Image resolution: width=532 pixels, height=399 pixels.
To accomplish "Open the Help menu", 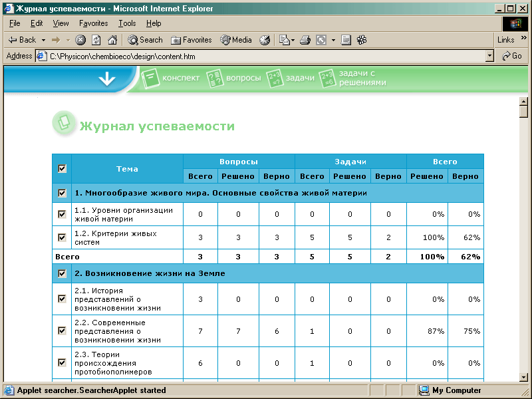I will [154, 23].
